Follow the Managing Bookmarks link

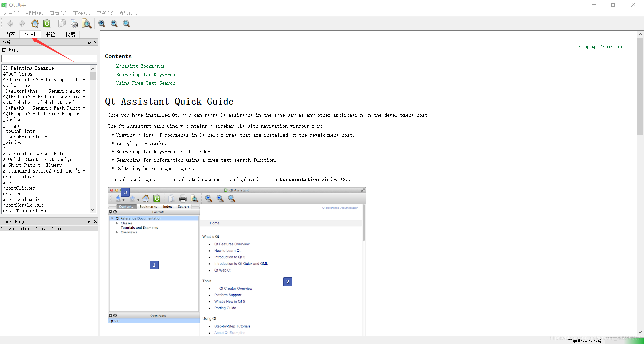(x=140, y=66)
